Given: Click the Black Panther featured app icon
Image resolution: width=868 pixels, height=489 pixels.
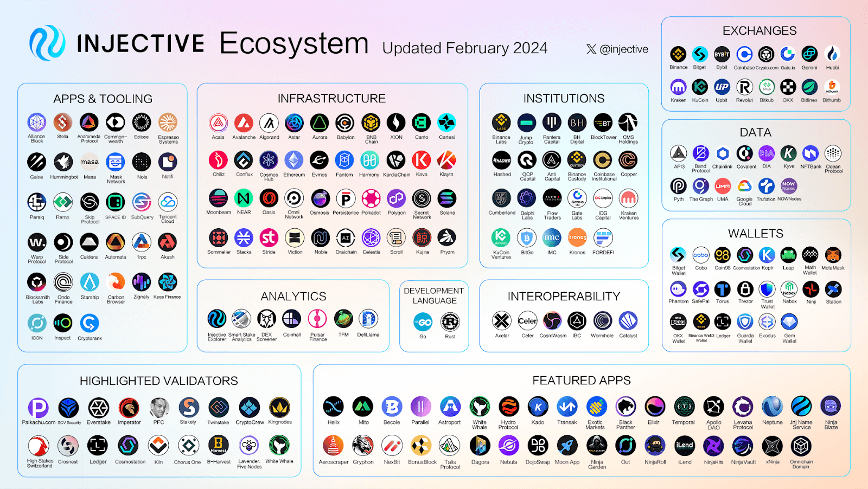Looking at the screenshot, I should 626,407.
